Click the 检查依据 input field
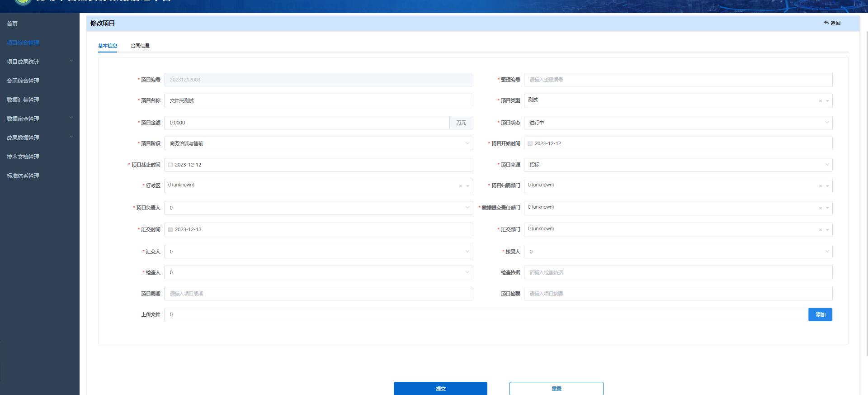868x395 pixels. coord(678,272)
